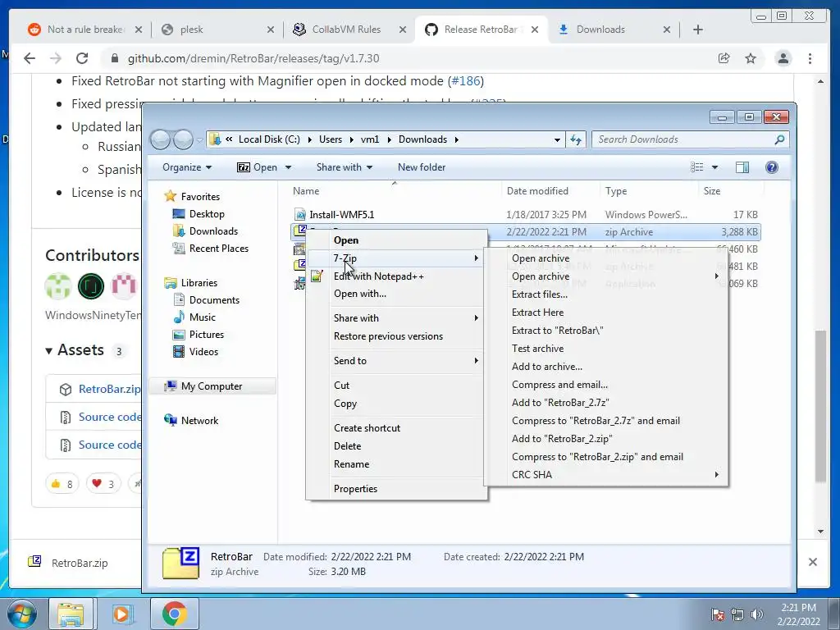The height and width of the screenshot is (630, 840).
Task: Click the Notepad++ icon in context menu
Action: pos(317,276)
